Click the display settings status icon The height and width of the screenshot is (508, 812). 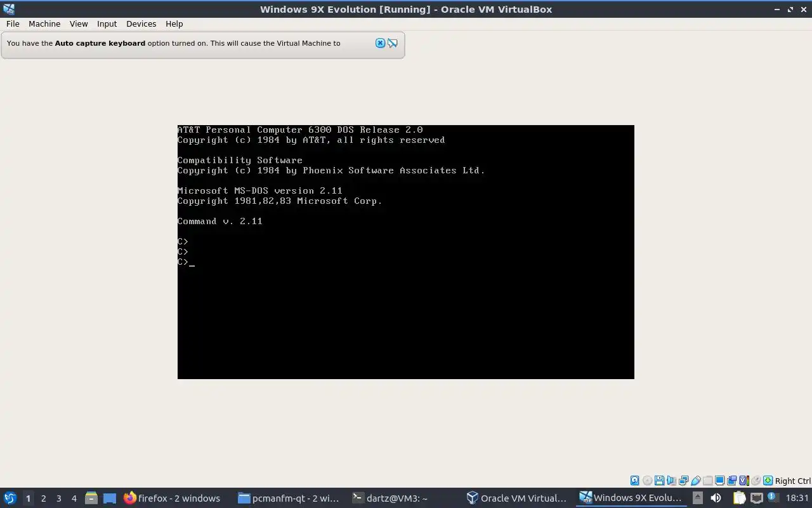click(720, 481)
